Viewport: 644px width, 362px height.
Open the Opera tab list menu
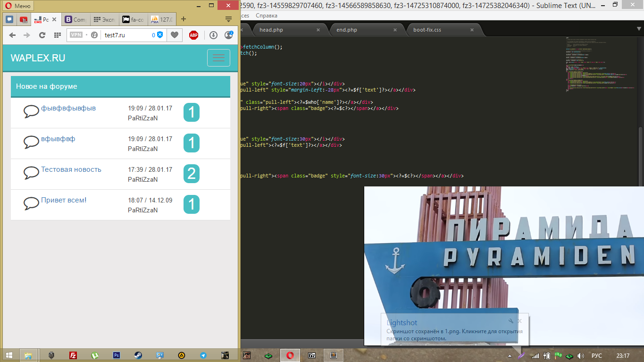pos(228,19)
